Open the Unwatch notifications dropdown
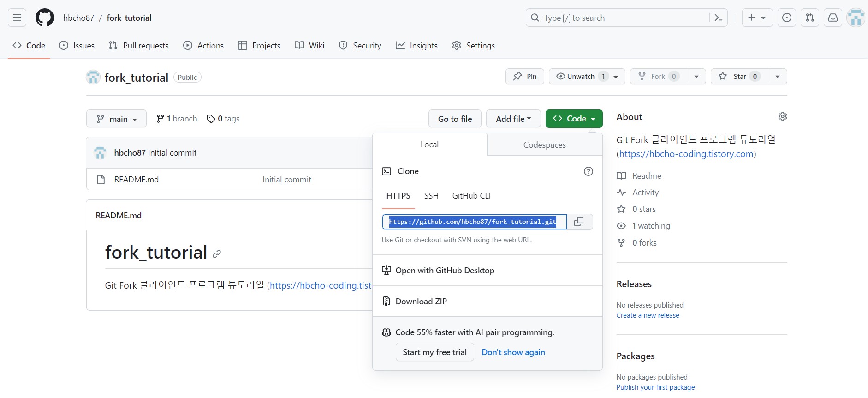 pyautogui.click(x=587, y=76)
